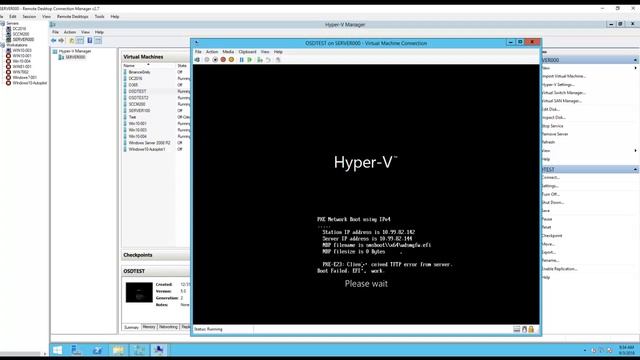Viewport: 640px width, 360px height.
Task: Click Enable Replication action
Action: tap(559, 269)
